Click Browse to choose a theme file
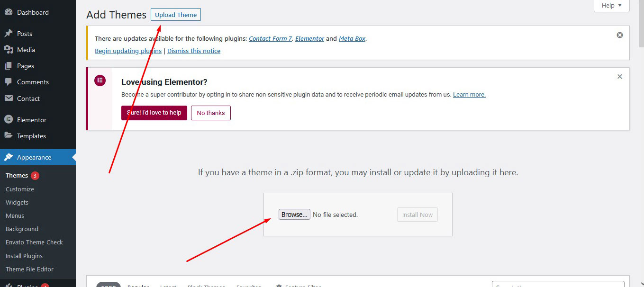Viewport: 644px width, 287px height. (x=294, y=214)
